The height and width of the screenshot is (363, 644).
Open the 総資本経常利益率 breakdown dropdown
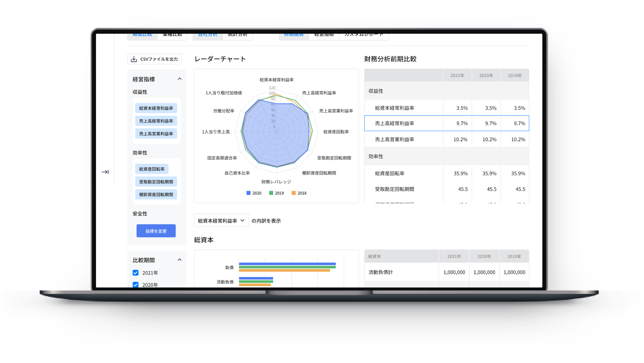click(x=221, y=221)
